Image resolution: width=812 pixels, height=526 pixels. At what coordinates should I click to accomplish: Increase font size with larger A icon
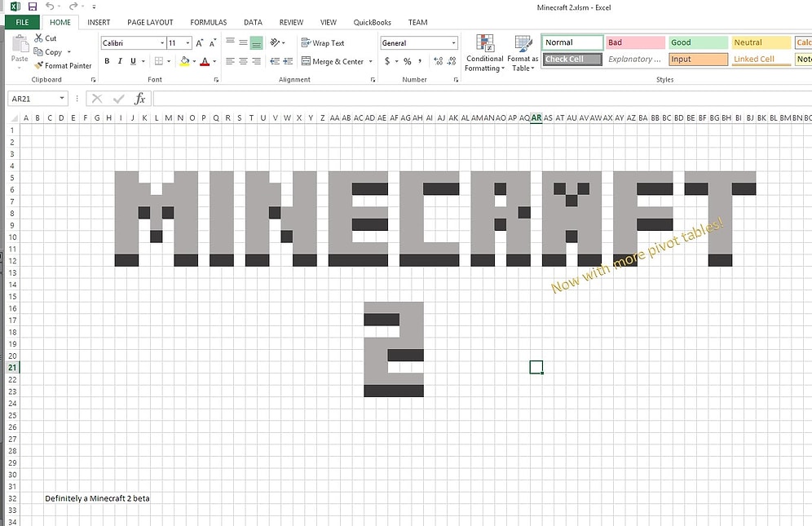(200, 43)
